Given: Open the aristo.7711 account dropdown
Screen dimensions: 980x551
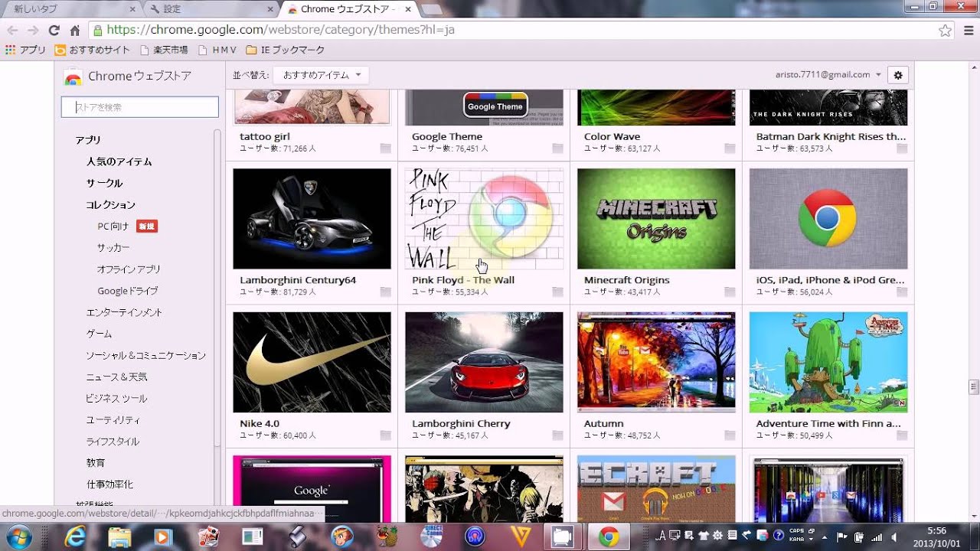Looking at the screenshot, I should 828,75.
